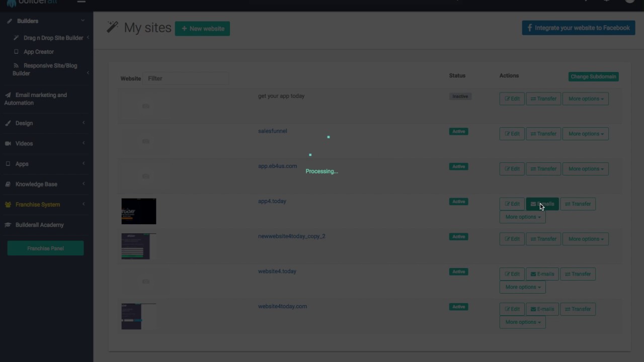Screen dimensions: 644x362
Task: Select App Creator in the sidebar
Action: [x=39, y=52]
